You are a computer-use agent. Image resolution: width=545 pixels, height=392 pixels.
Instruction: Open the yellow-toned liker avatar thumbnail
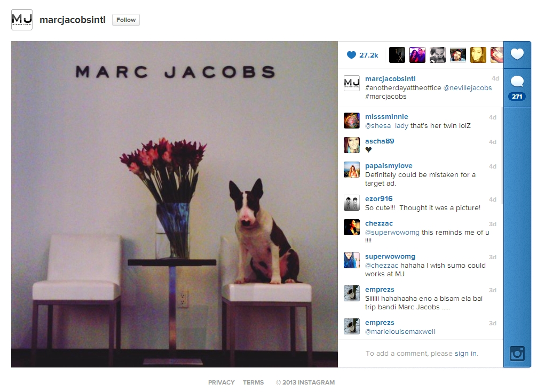[478, 55]
